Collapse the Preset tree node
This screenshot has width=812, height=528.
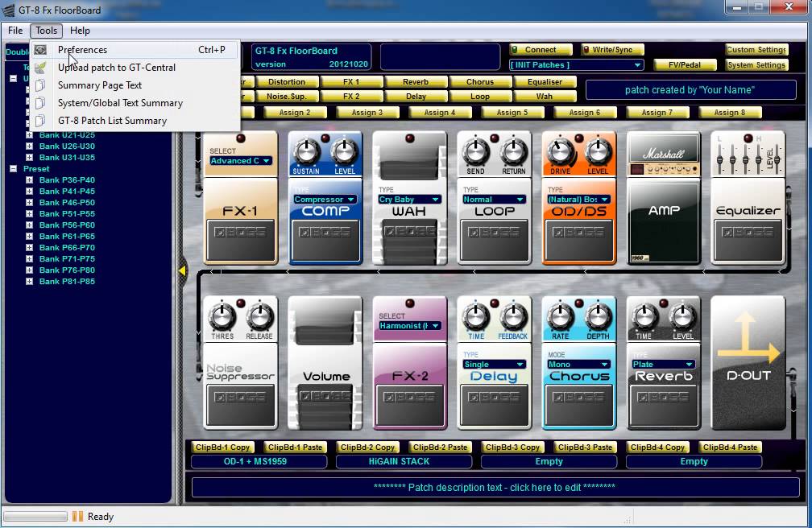click(x=14, y=169)
